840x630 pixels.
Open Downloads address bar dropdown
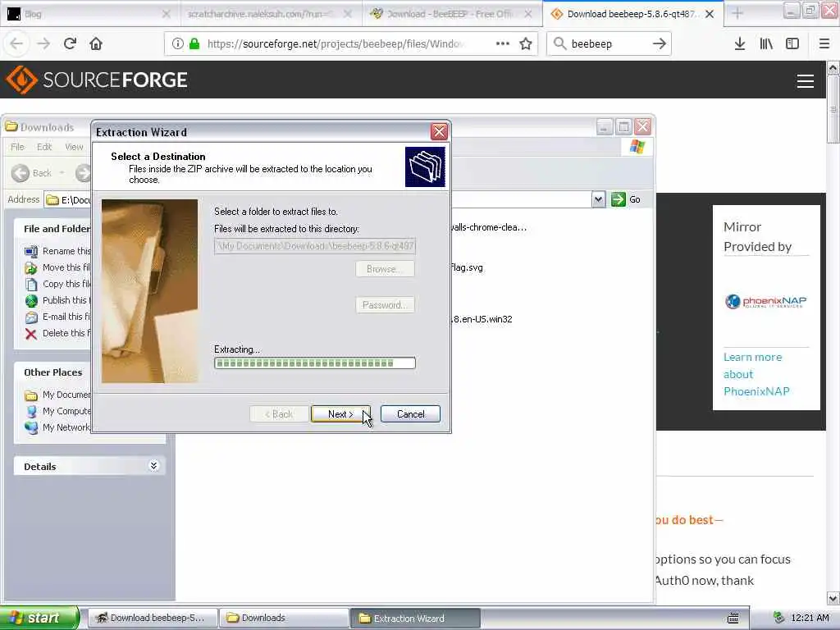tap(598, 199)
